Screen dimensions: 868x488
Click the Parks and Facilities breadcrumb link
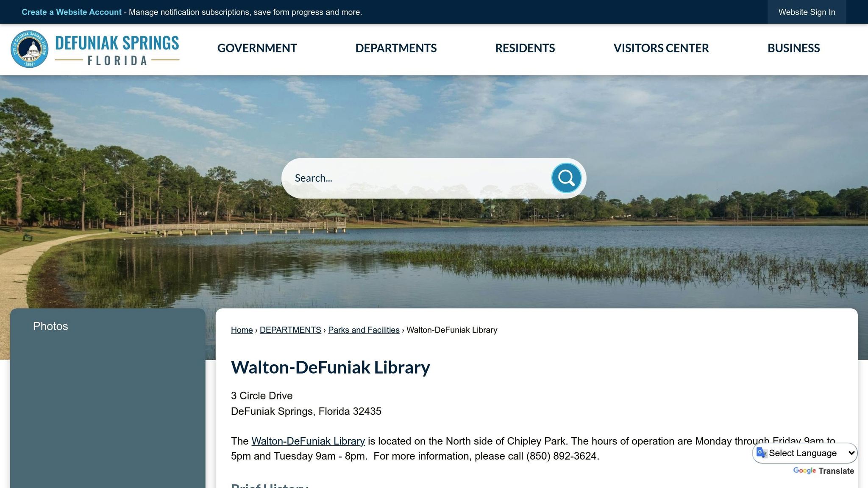pyautogui.click(x=364, y=330)
